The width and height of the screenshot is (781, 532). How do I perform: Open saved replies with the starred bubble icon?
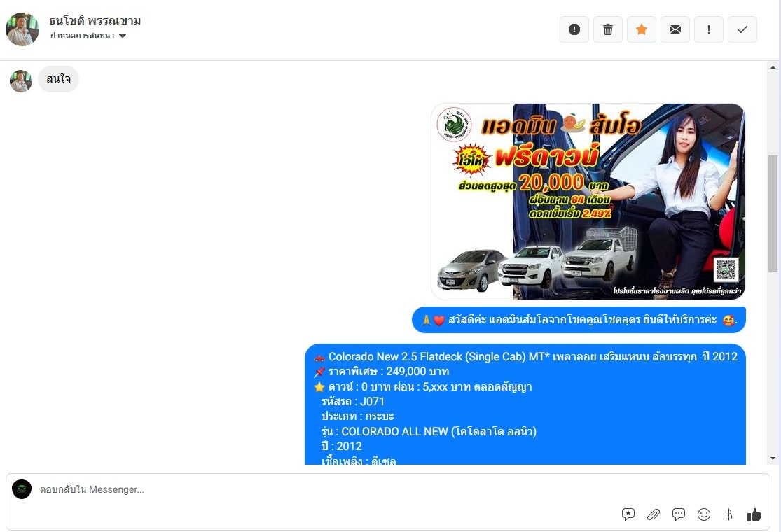[x=628, y=514]
